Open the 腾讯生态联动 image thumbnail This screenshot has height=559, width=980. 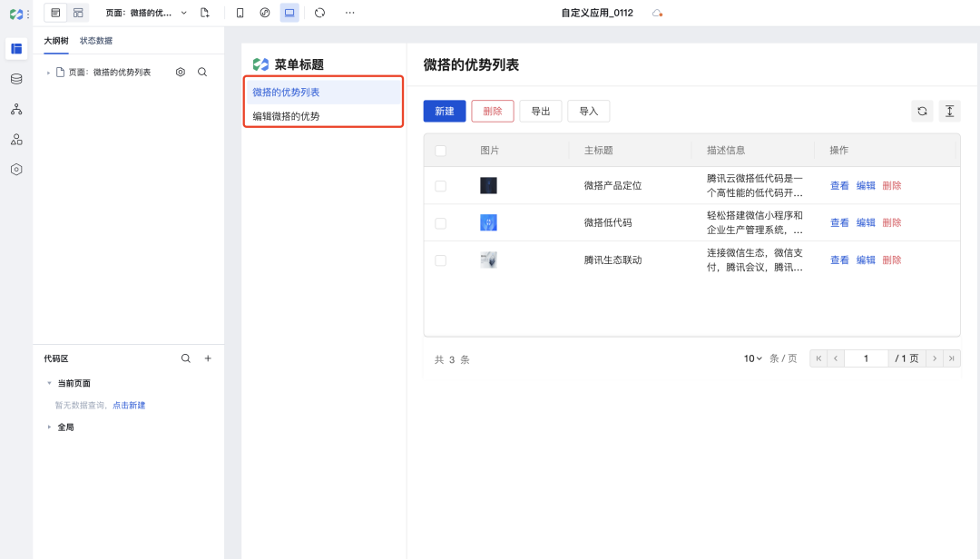point(488,260)
